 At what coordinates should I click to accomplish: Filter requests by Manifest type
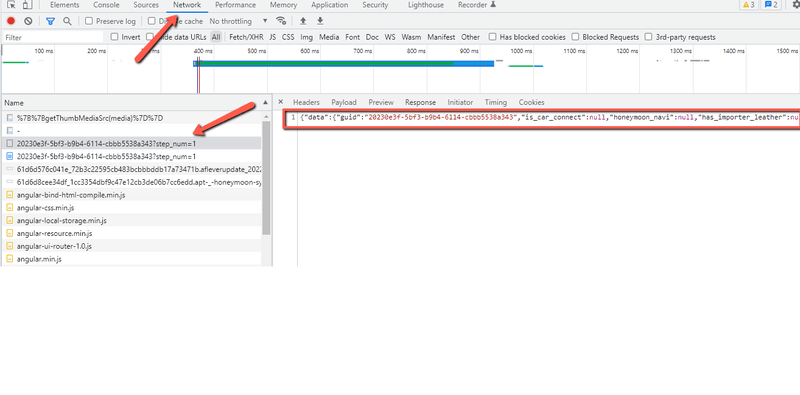(x=441, y=37)
